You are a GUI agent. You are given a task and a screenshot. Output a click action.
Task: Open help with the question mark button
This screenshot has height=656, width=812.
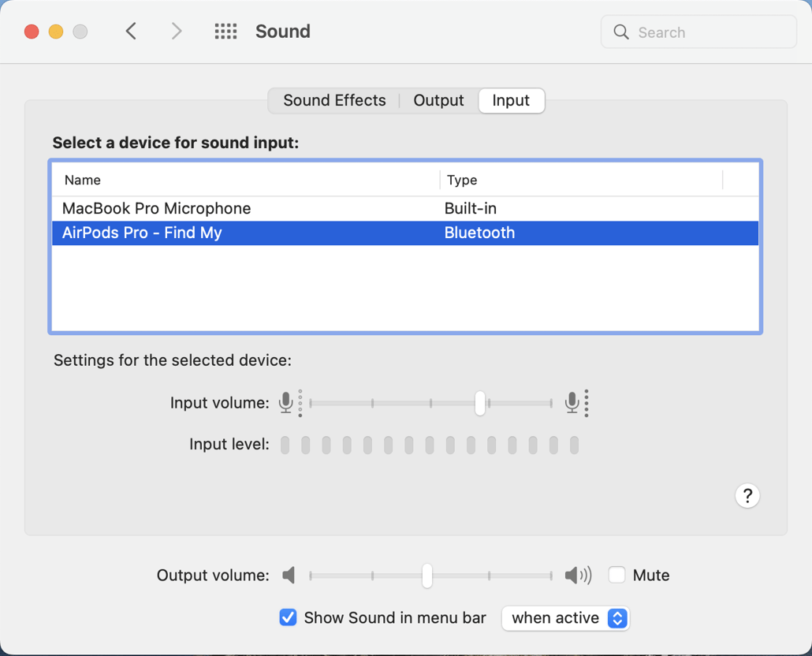tap(747, 496)
